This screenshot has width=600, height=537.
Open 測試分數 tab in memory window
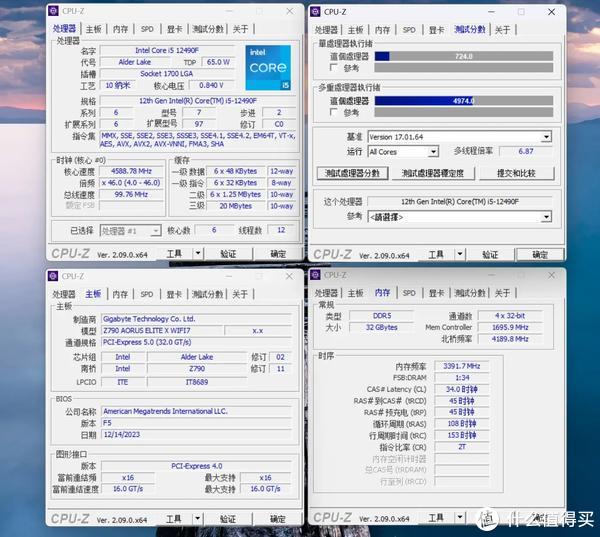tap(470, 293)
